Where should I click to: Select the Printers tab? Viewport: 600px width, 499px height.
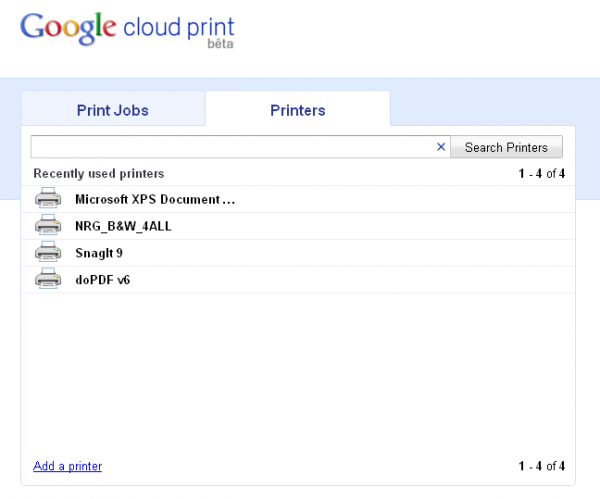click(297, 111)
